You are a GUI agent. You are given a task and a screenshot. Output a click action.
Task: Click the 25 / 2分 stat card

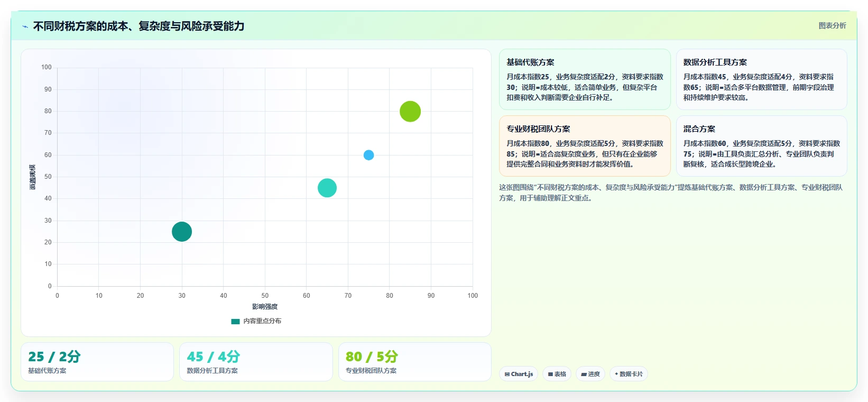pos(97,362)
